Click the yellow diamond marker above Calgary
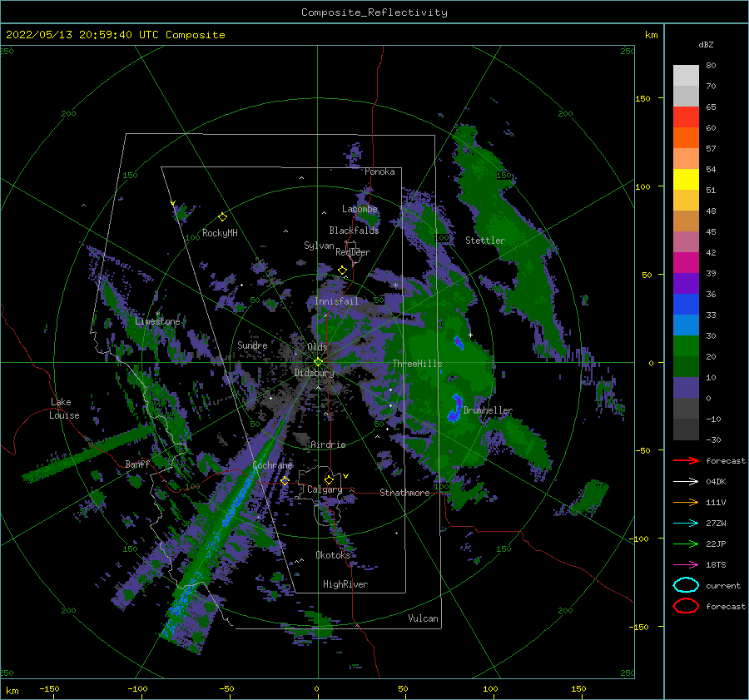 point(329,479)
